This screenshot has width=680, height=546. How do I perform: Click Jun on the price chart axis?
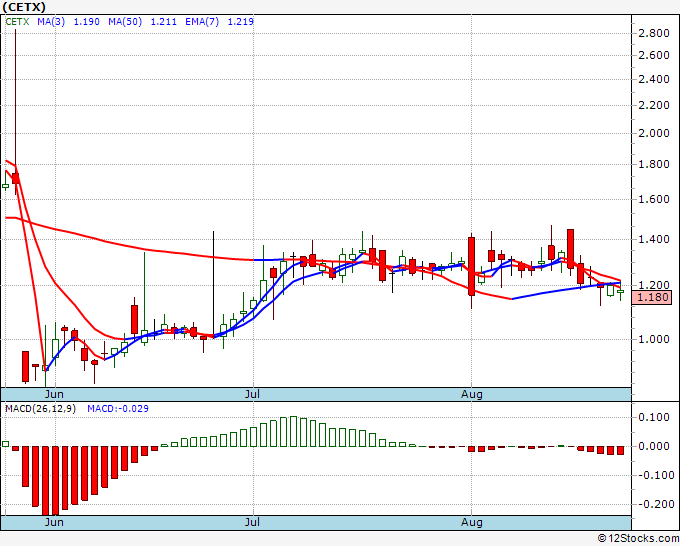[x=54, y=394]
